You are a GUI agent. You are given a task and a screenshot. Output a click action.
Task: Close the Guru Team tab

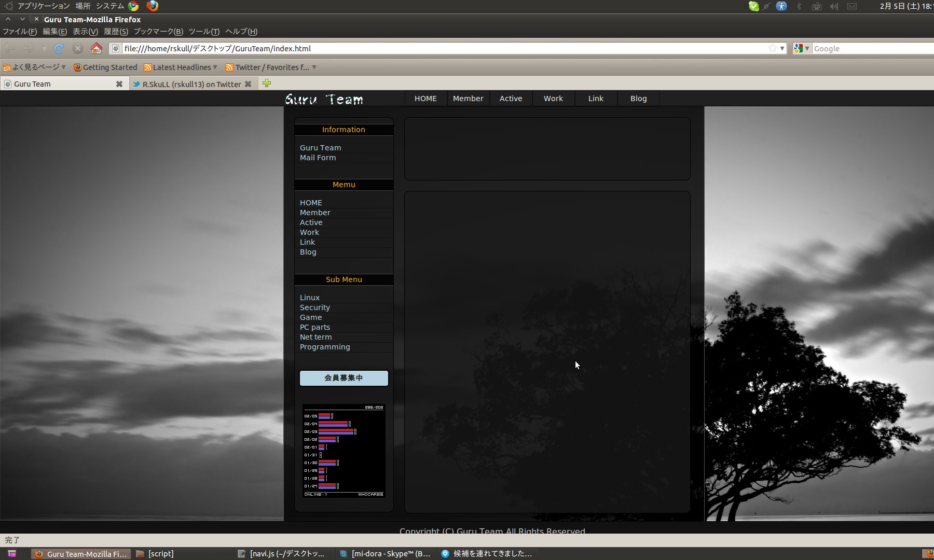(x=119, y=84)
